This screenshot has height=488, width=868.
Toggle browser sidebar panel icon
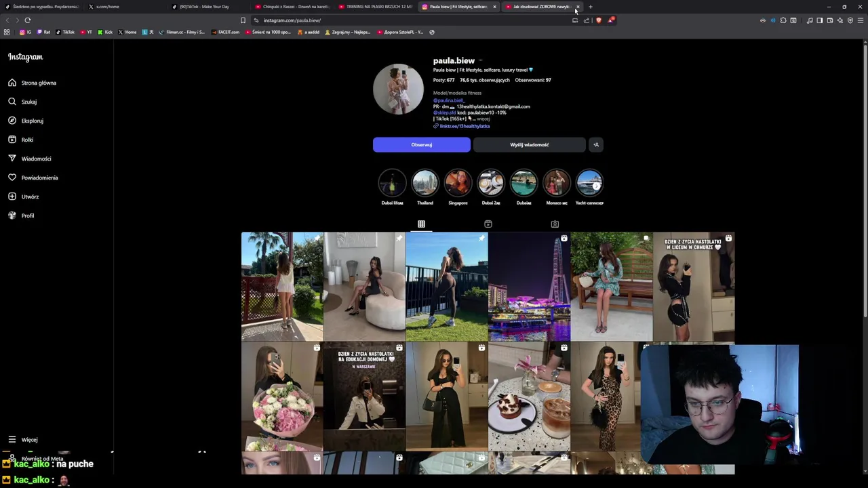(x=819, y=20)
